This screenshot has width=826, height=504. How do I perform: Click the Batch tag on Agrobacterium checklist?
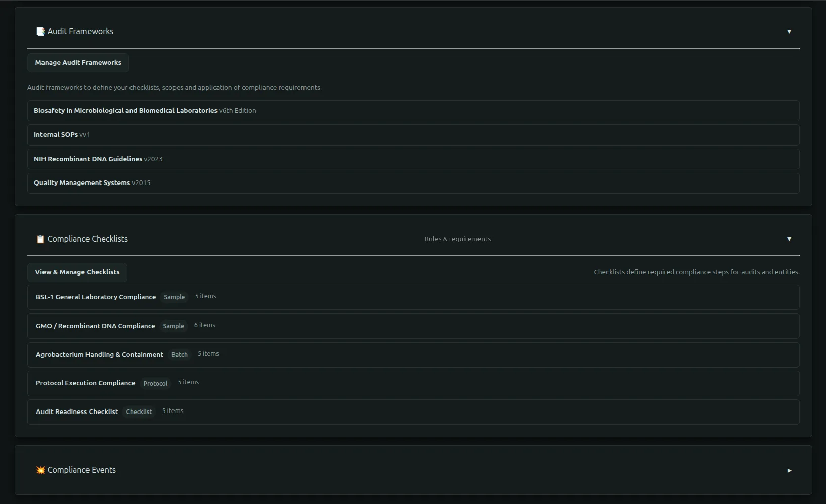[180, 355]
